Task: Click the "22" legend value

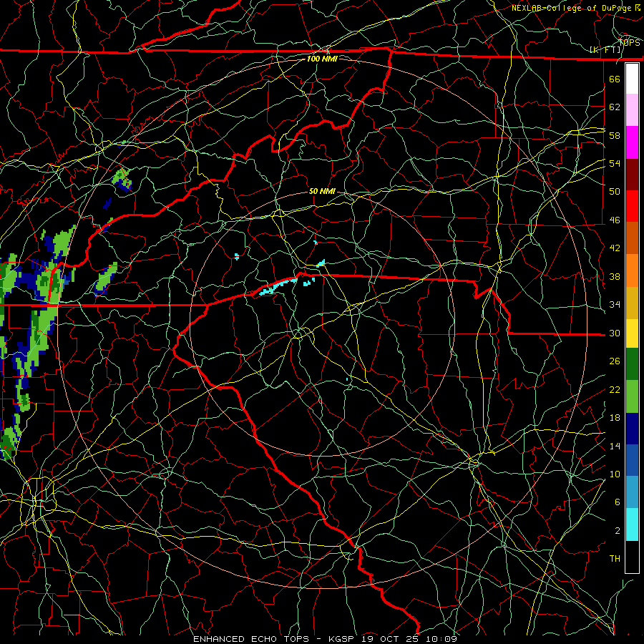Action: point(615,389)
